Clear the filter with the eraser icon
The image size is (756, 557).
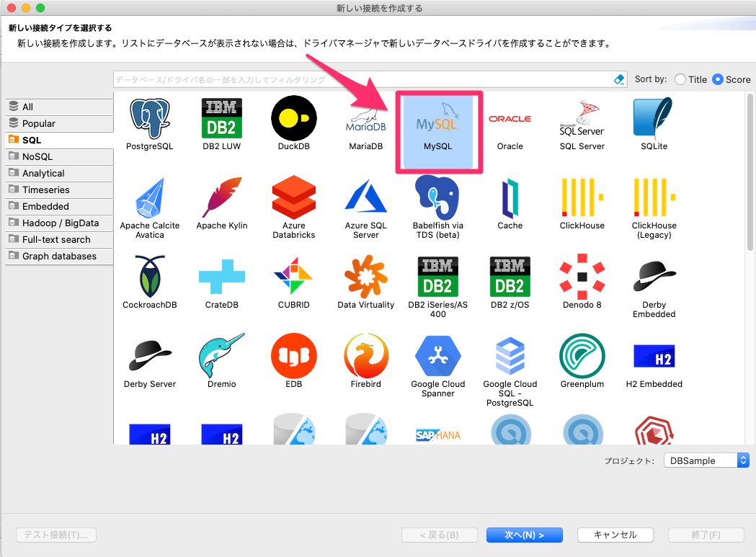click(618, 79)
